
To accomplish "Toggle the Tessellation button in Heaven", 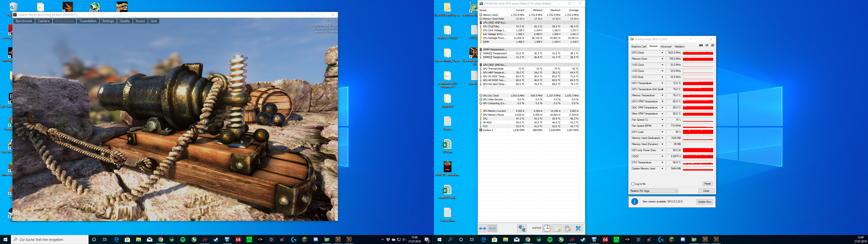I will (88, 21).
